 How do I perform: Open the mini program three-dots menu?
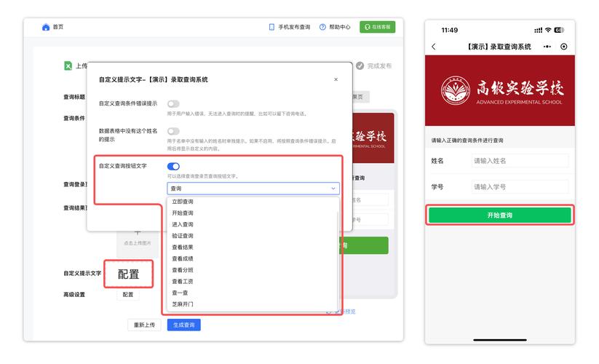tap(547, 47)
